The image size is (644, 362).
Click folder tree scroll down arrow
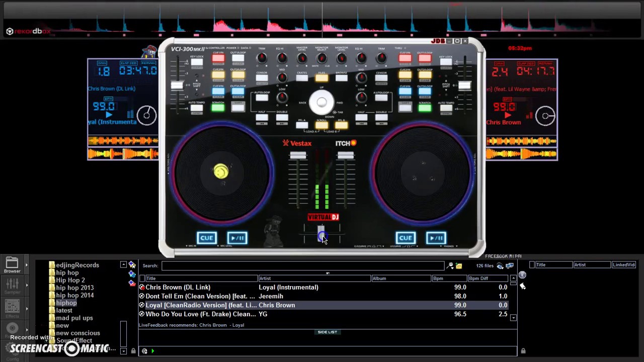(123, 351)
